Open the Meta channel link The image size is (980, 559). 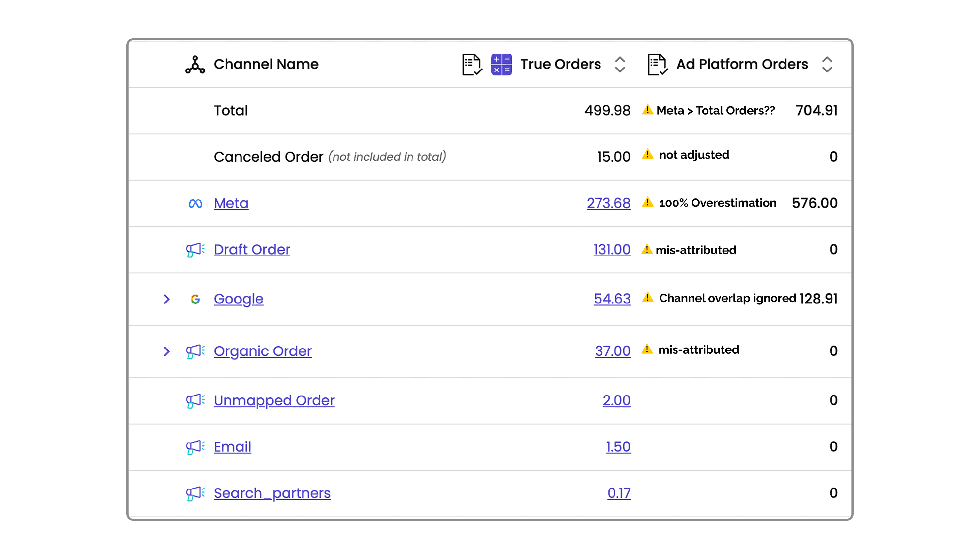(231, 203)
